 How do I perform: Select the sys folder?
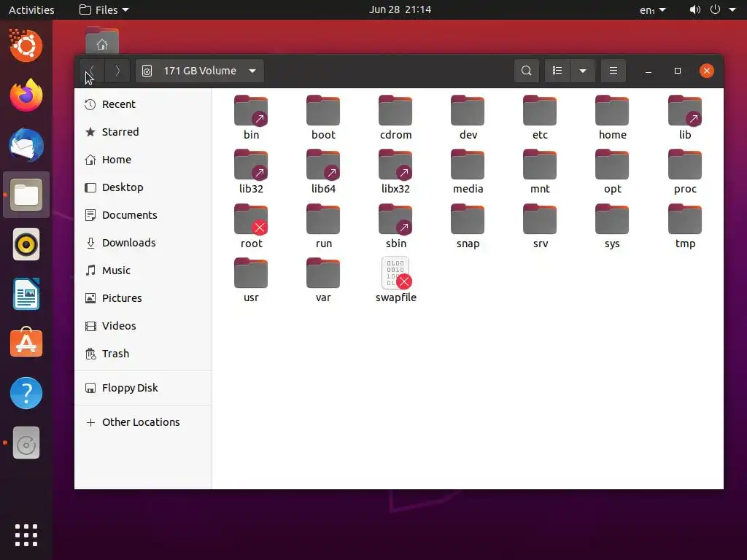coord(612,226)
